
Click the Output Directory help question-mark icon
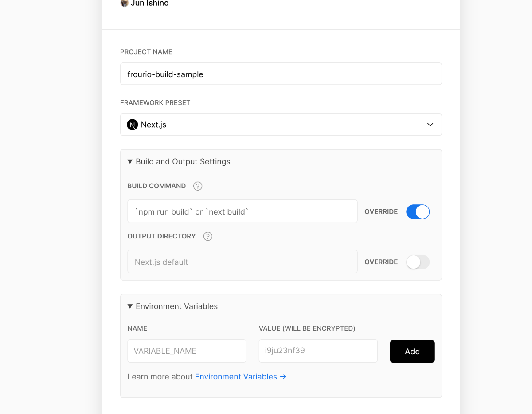pyautogui.click(x=208, y=236)
